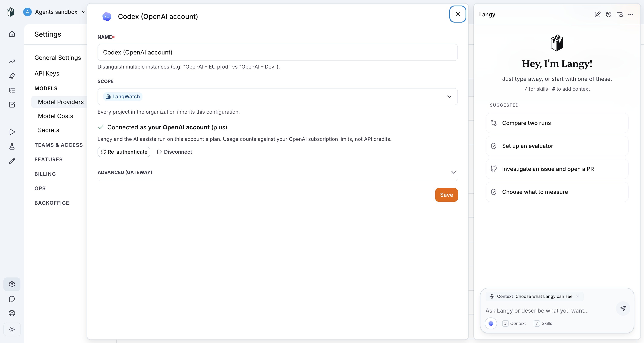Open the play-triangle icon in sidebar
Viewport: 644px width, 343px height.
[12, 132]
